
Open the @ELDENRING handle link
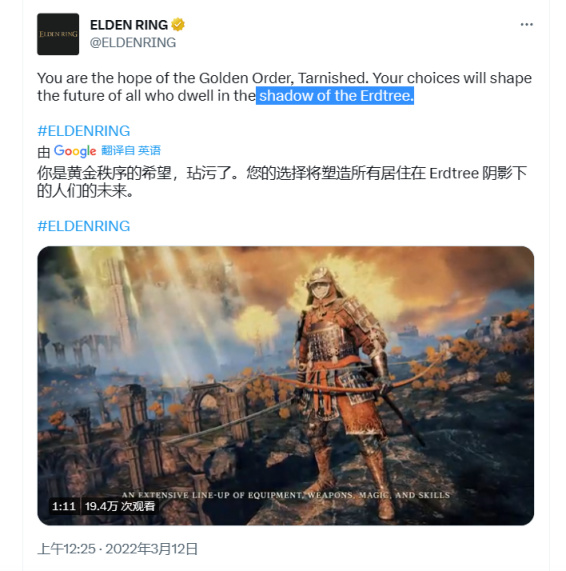[133, 43]
